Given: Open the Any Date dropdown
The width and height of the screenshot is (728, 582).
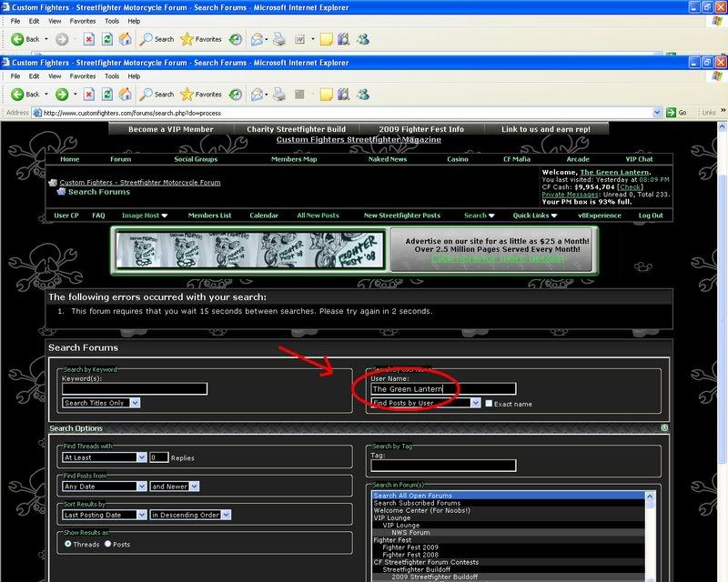Looking at the screenshot, I should click(x=105, y=487).
